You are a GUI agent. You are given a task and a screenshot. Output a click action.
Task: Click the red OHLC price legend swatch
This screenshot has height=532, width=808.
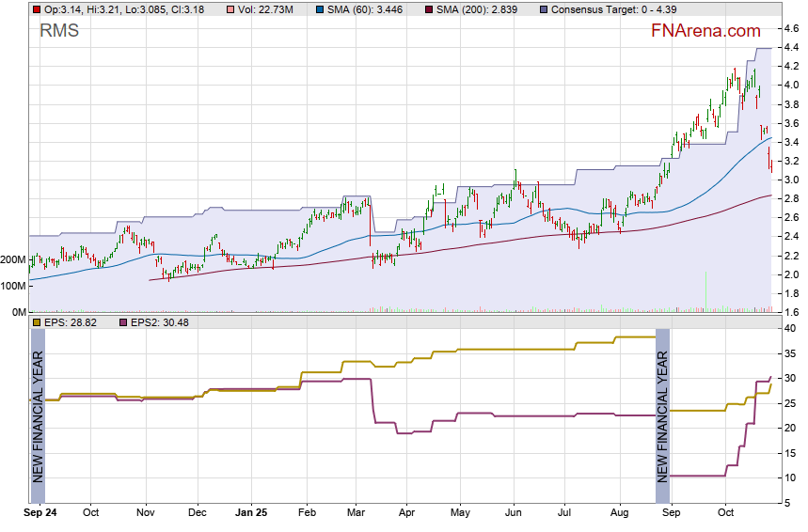[36, 8]
